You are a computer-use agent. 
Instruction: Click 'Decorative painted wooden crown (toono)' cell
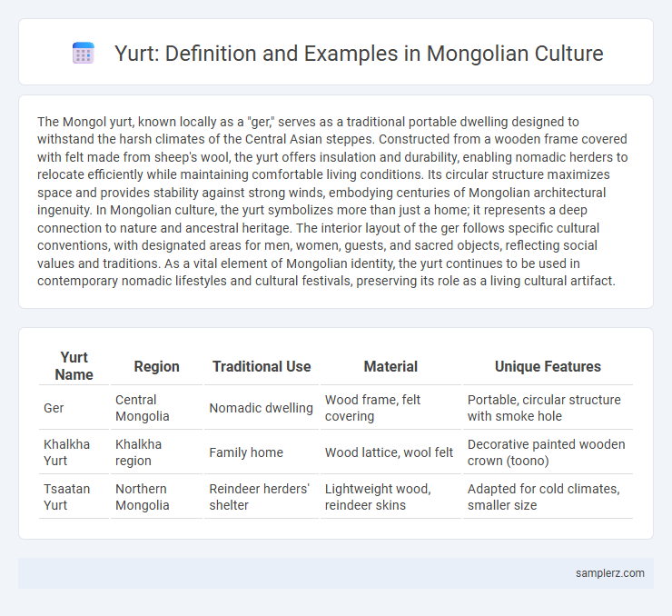point(548,452)
